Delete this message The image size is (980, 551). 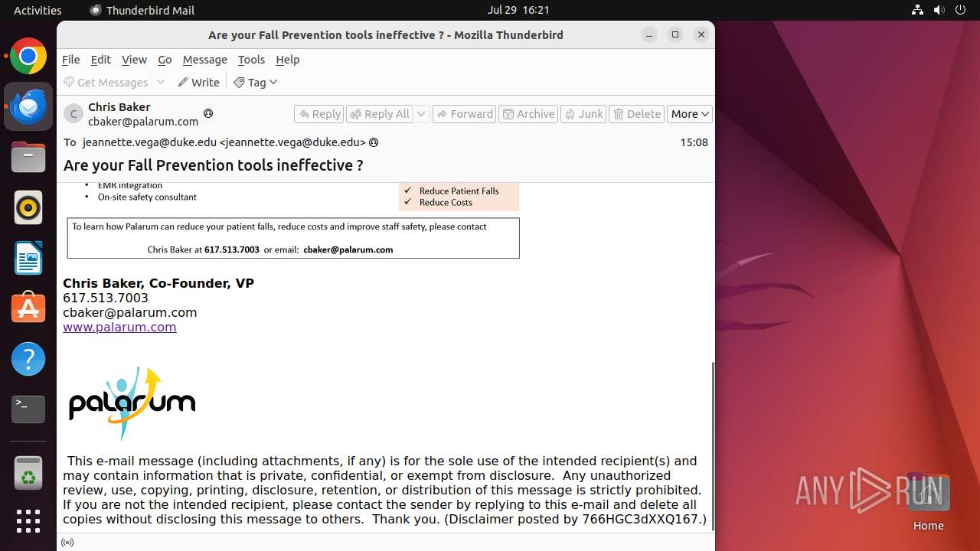tap(637, 114)
